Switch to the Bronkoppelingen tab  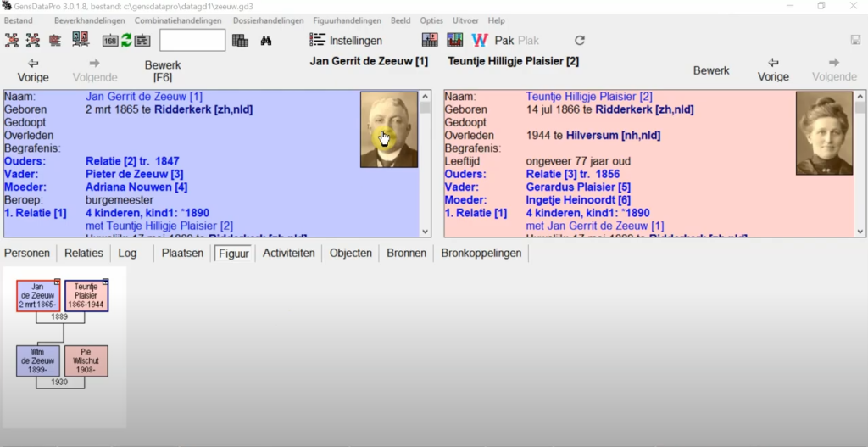pyautogui.click(x=481, y=253)
